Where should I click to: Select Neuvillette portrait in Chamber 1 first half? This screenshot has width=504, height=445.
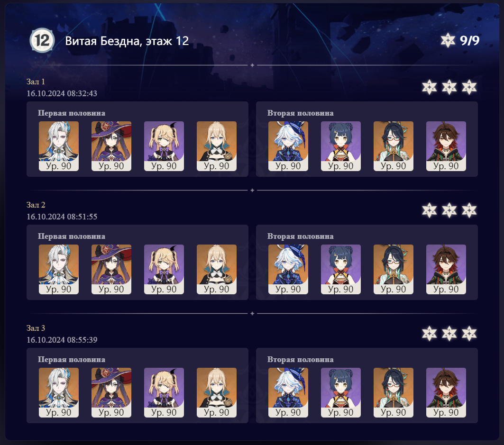pyautogui.click(x=58, y=146)
